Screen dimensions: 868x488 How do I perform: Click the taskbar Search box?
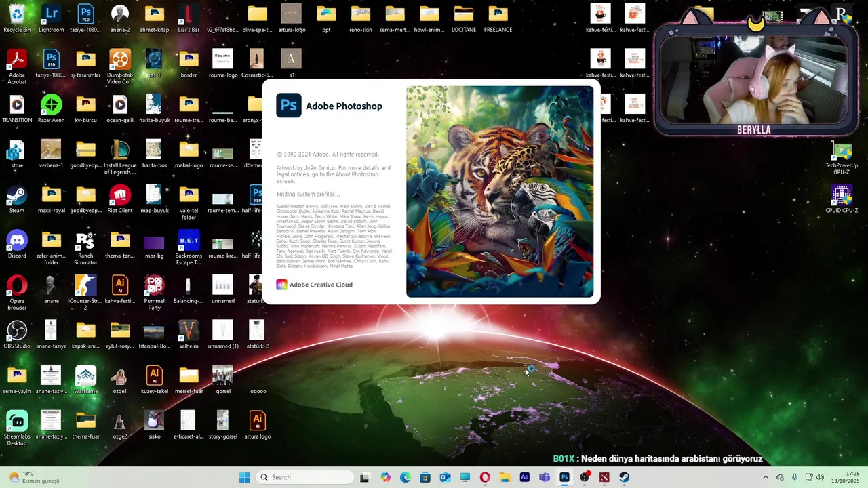[307, 477]
